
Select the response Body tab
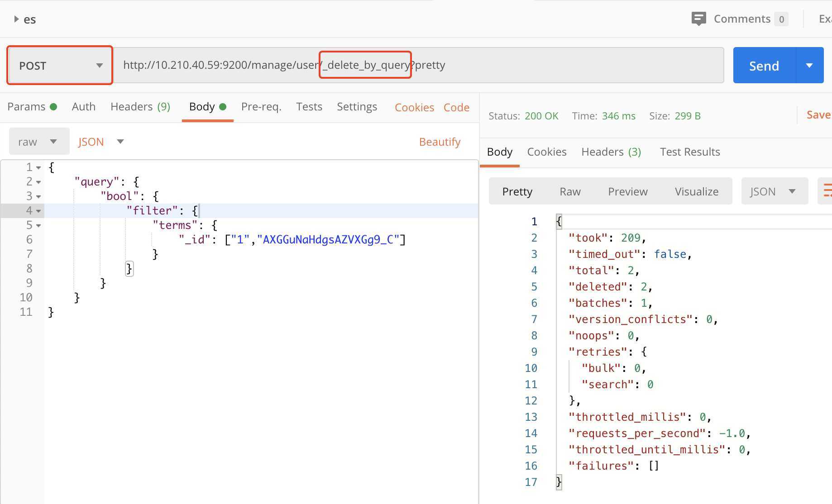(500, 152)
